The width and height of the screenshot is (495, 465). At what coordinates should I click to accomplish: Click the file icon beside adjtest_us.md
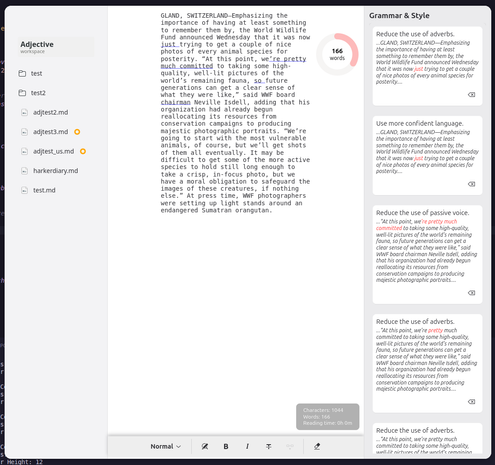point(24,151)
